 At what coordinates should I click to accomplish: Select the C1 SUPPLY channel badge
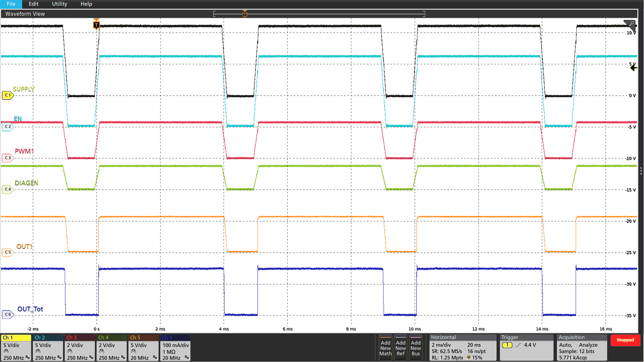pos(8,95)
